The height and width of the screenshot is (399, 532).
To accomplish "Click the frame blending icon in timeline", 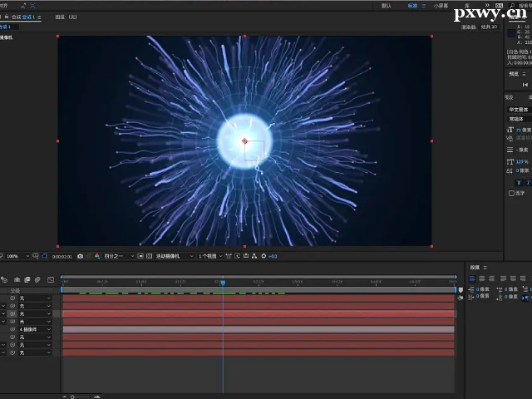I will pyautogui.click(x=27, y=279).
